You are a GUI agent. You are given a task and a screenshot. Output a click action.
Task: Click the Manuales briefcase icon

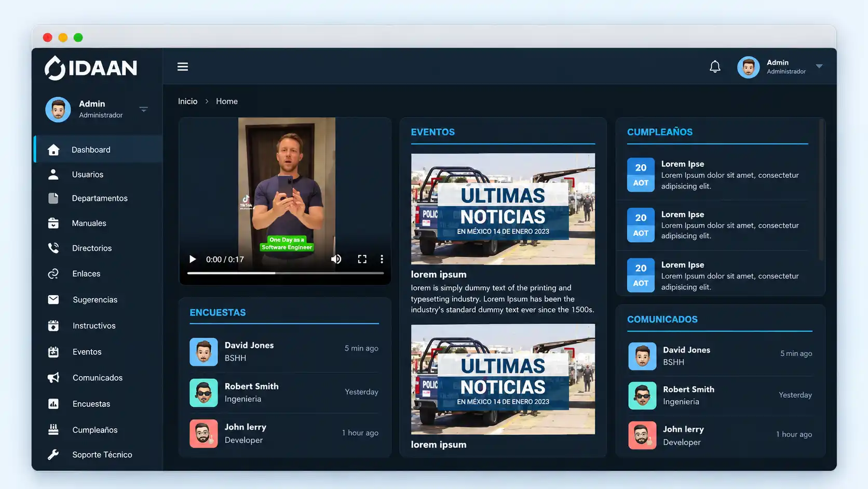tap(53, 223)
